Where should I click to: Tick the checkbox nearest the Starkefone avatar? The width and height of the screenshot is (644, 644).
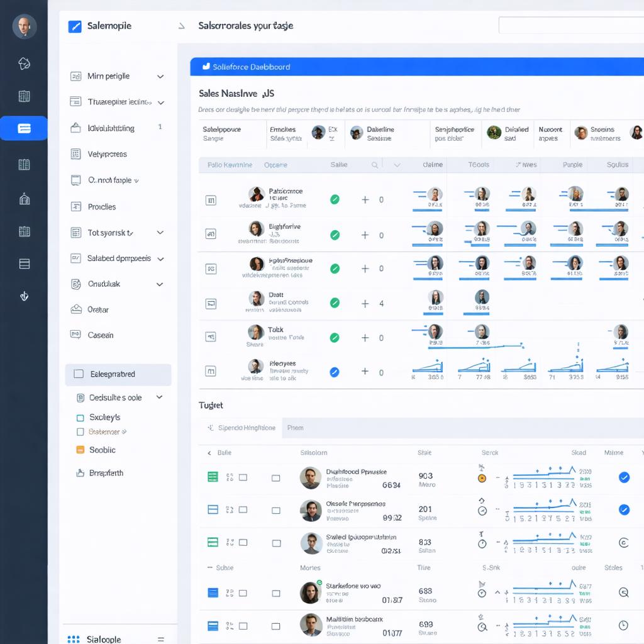pyautogui.click(x=276, y=593)
